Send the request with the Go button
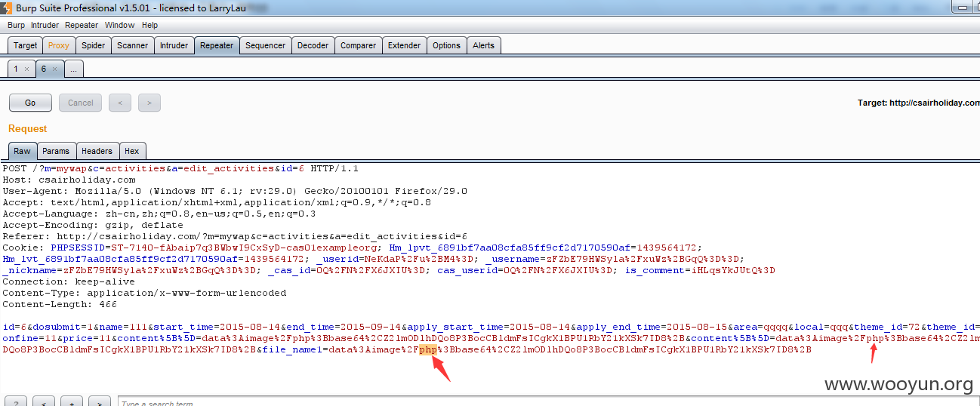 coord(30,103)
